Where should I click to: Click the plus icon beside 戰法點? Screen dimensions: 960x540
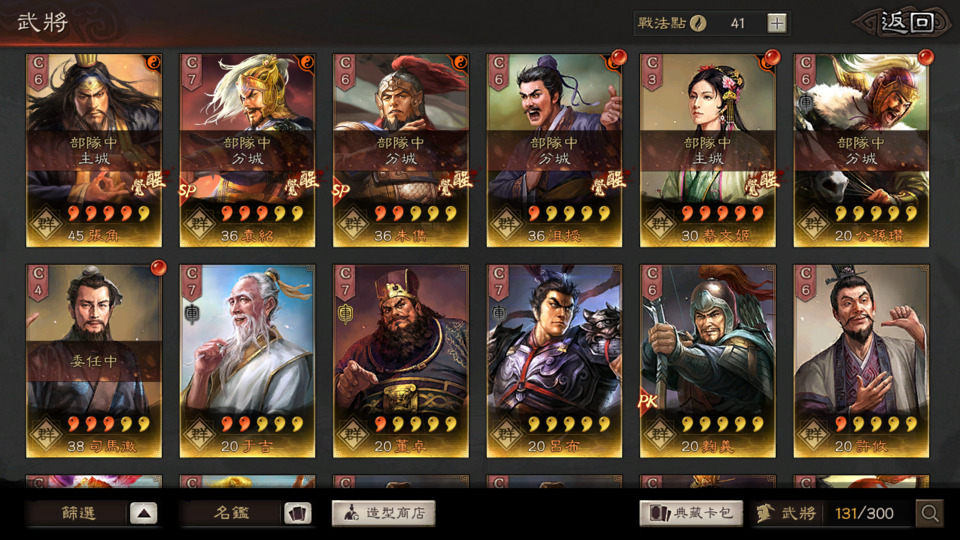pyautogui.click(x=776, y=23)
